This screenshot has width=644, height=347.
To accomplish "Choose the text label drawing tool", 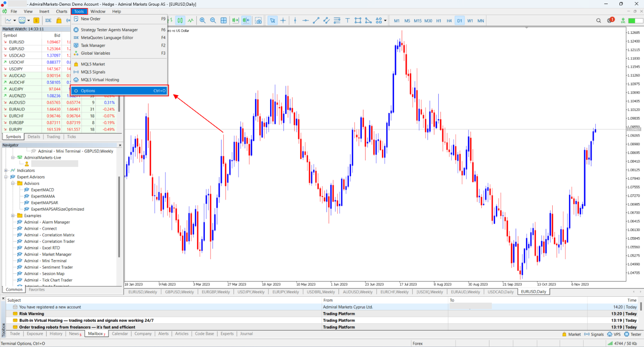I will (x=347, y=21).
